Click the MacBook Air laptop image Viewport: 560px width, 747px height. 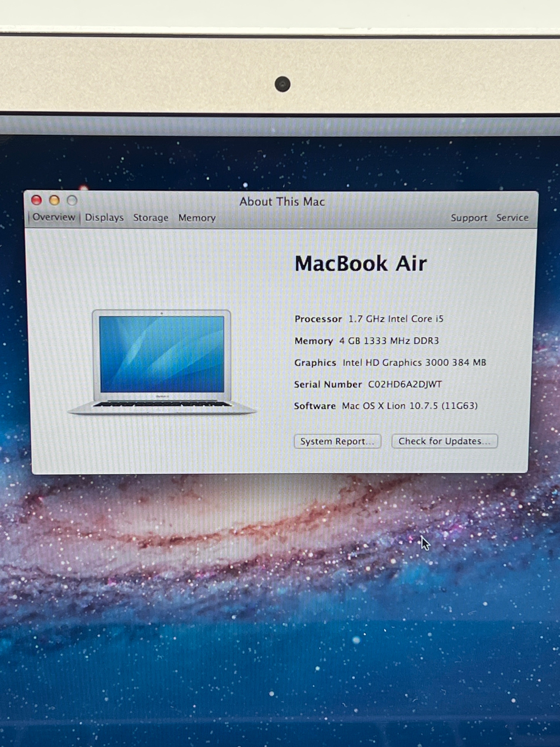tap(162, 362)
